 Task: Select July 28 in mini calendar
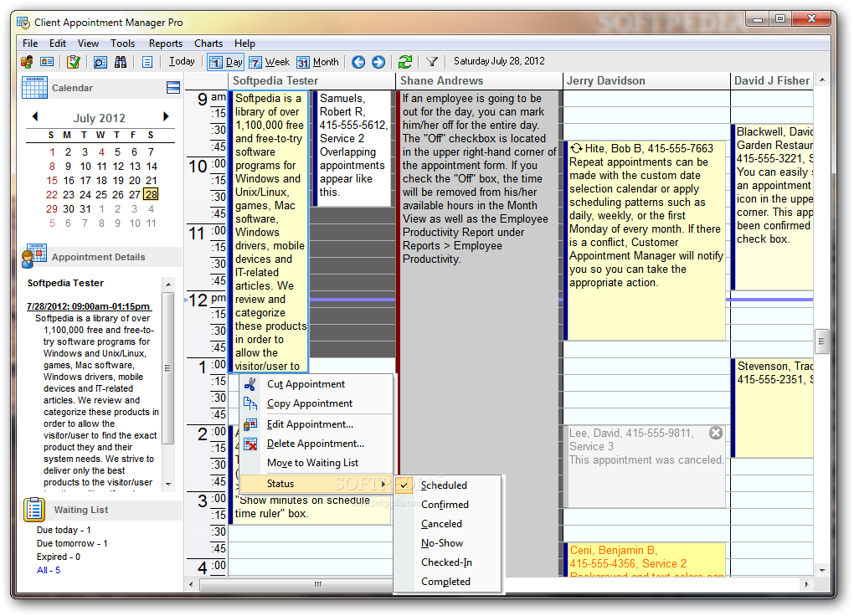(152, 194)
